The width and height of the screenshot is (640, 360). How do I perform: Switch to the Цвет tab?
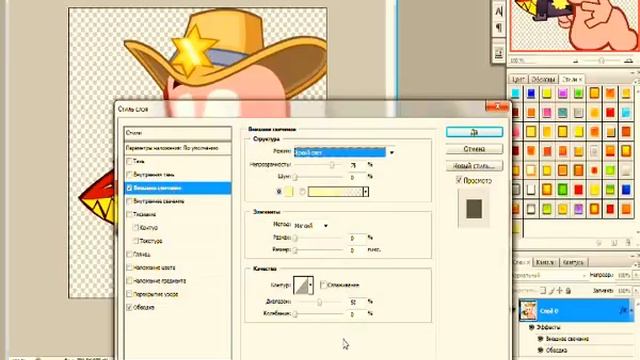coord(518,79)
